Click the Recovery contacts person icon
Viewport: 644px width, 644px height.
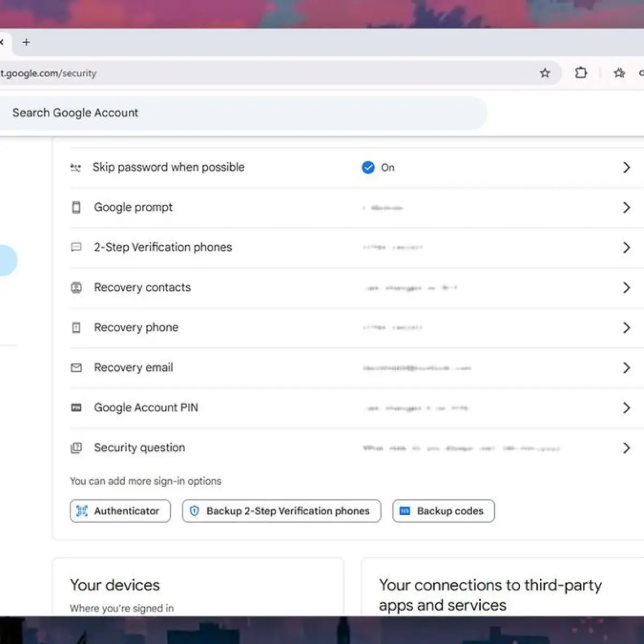76,288
